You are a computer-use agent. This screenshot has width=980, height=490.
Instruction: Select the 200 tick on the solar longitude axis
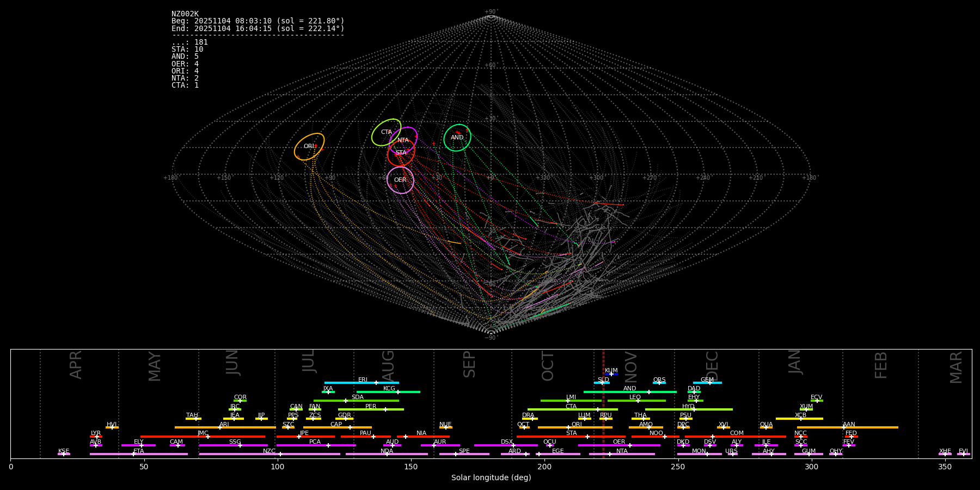tap(544, 467)
